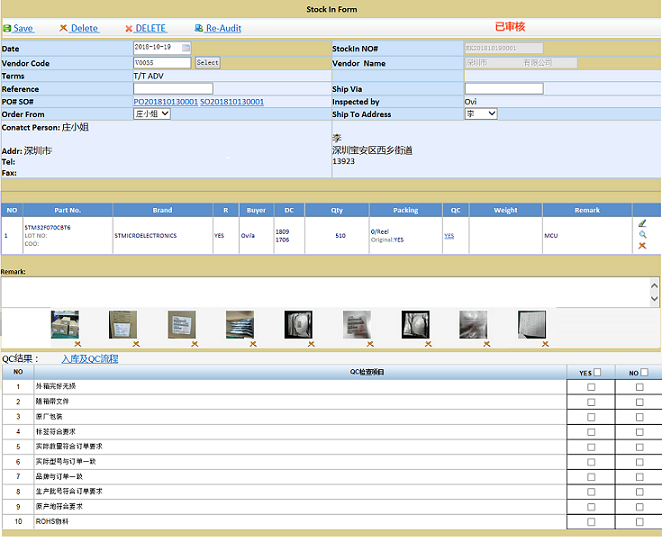Open the calendar picker next to Date
The height and width of the screenshot is (542, 662).
pyautogui.click(x=186, y=48)
